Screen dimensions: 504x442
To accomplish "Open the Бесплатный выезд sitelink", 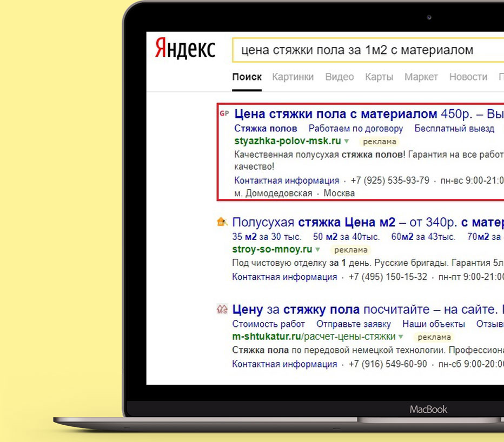I will point(454,129).
